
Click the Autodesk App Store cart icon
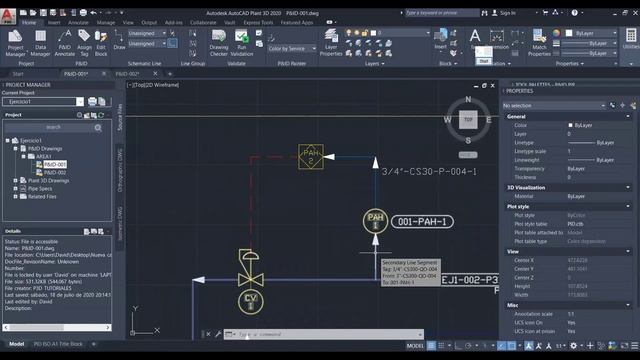[x=545, y=13]
